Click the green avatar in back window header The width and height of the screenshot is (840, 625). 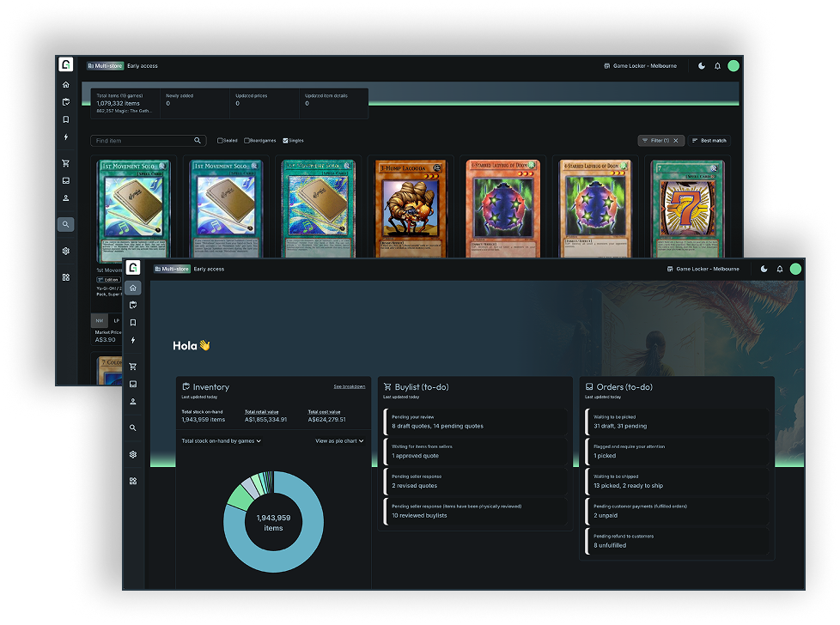point(733,66)
